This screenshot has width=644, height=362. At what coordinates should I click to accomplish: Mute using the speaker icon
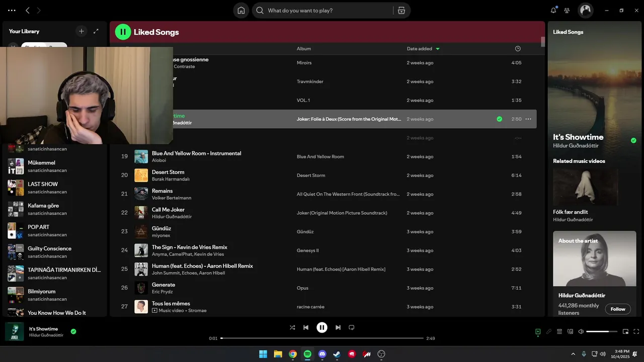tap(581, 332)
